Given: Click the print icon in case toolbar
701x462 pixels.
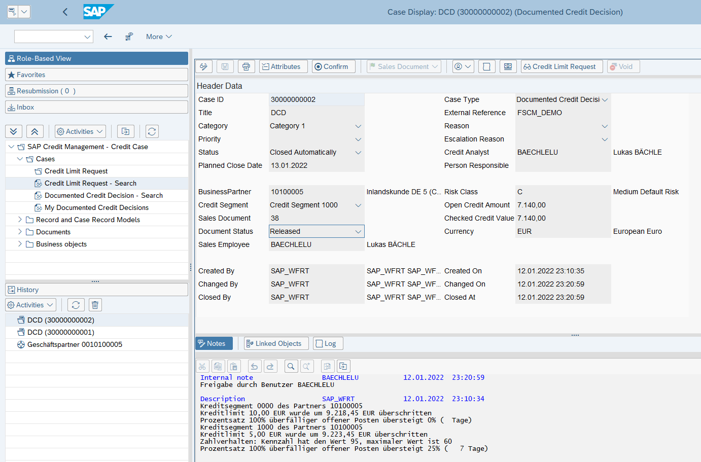Looking at the screenshot, I should pos(246,67).
